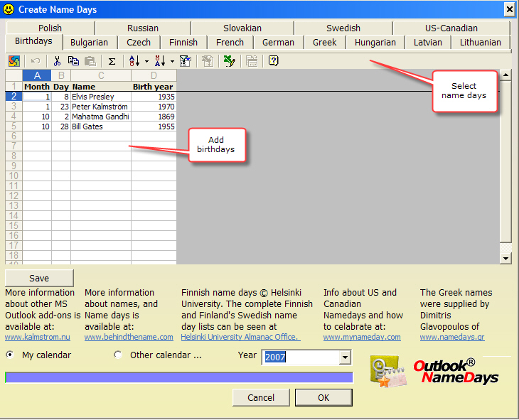This screenshot has width=519, height=420.
Task: Open the German tab
Action: coord(279,43)
